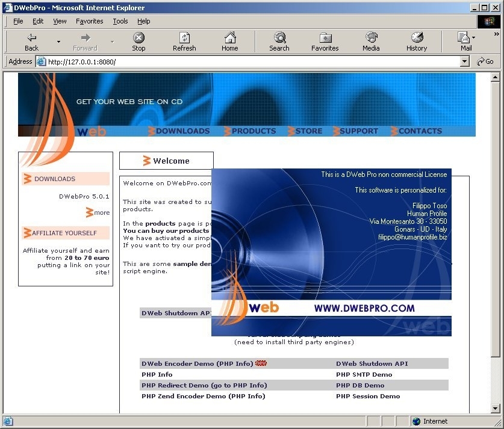This screenshot has width=504, height=429.
Task: Click the Windows logo throbber icon
Action: coord(489,21)
